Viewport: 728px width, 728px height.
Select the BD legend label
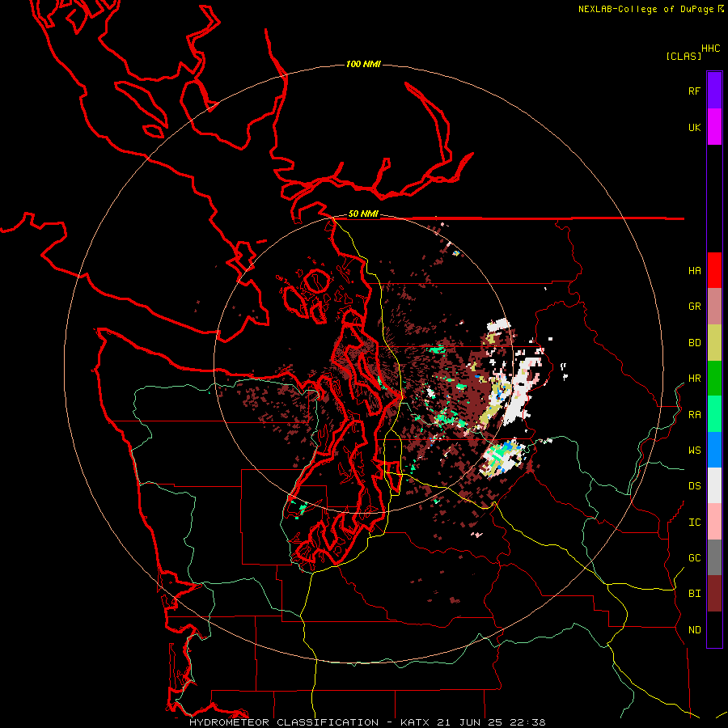tap(694, 343)
